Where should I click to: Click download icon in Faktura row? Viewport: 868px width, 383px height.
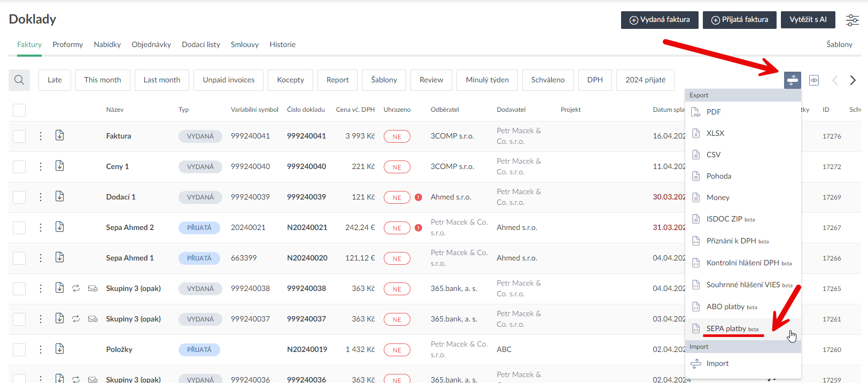60,135
